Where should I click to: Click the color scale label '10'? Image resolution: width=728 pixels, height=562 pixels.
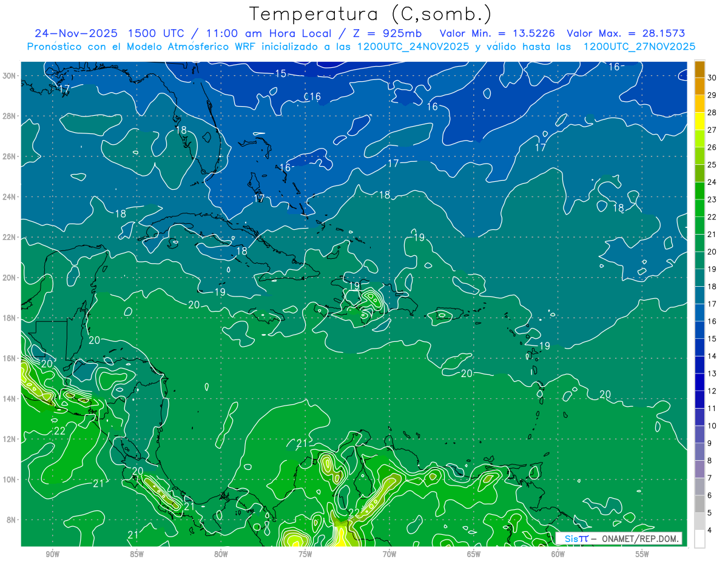pos(712,426)
